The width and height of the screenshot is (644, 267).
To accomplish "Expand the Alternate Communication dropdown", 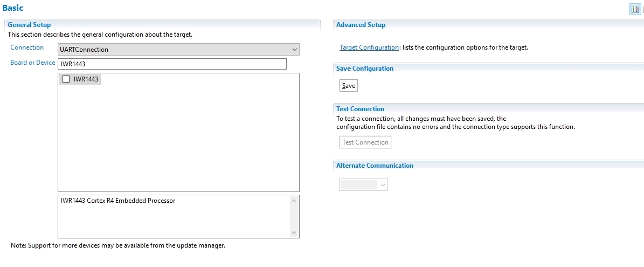I will click(363, 185).
